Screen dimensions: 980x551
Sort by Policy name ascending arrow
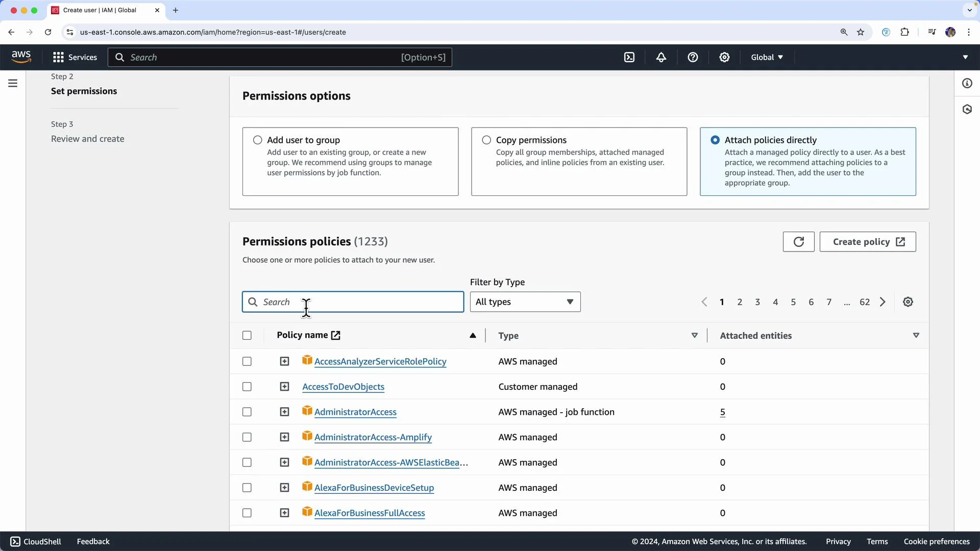click(473, 335)
